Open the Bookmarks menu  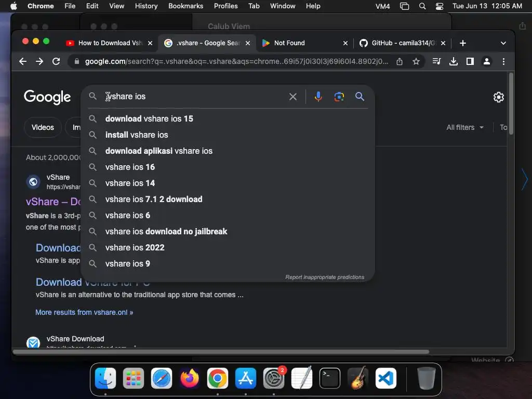point(185,6)
